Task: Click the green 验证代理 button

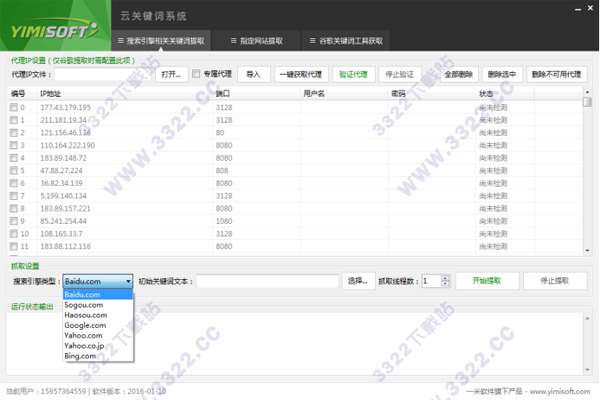Action: pyautogui.click(x=353, y=74)
